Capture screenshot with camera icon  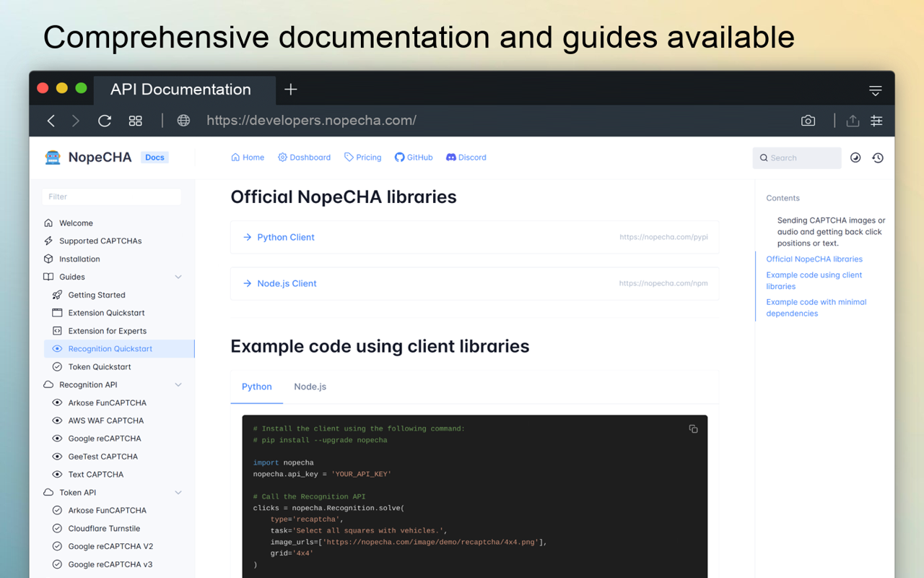click(808, 121)
